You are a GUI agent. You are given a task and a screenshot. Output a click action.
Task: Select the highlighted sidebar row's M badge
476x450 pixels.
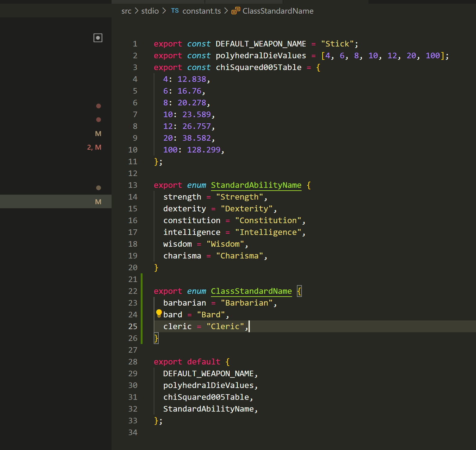98,202
